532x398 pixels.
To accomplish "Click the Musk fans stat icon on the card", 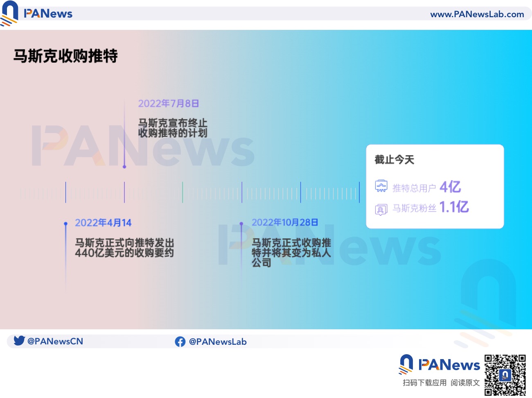I will [x=381, y=208].
